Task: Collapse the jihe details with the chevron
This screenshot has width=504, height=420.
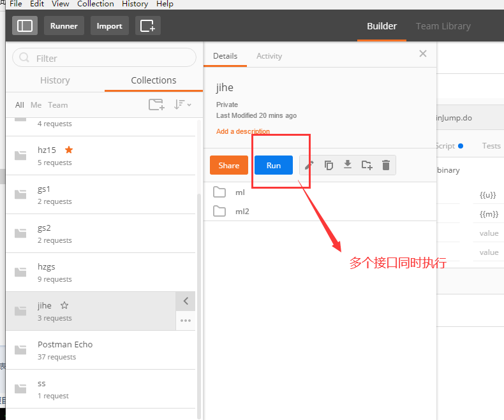Action: tap(186, 301)
